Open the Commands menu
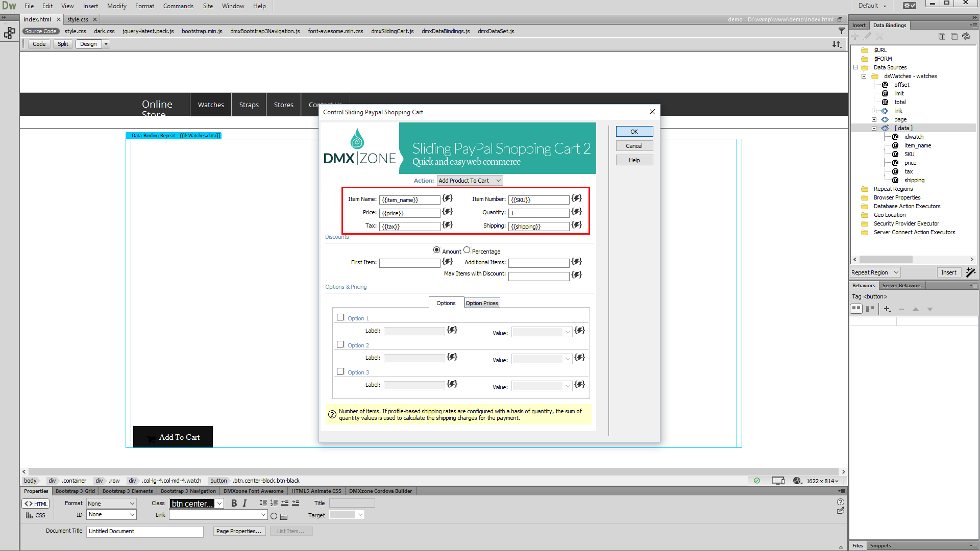 coord(178,6)
